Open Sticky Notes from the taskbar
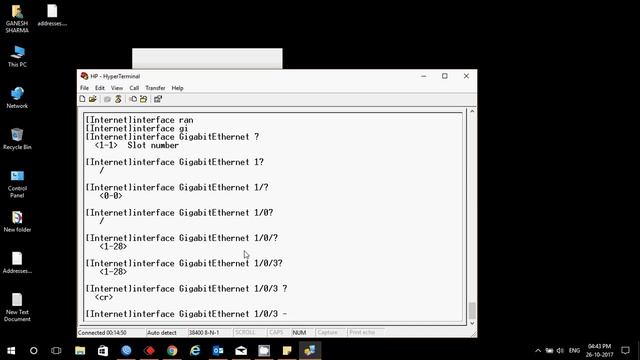The image size is (640, 360). pyautogui.click(x=287, y=351)
